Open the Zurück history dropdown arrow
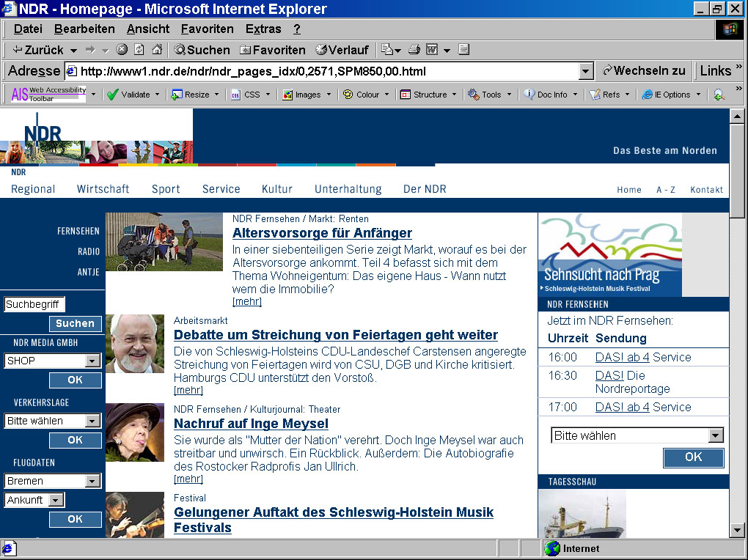Screen dimensions: 748x560 point(73,50)
